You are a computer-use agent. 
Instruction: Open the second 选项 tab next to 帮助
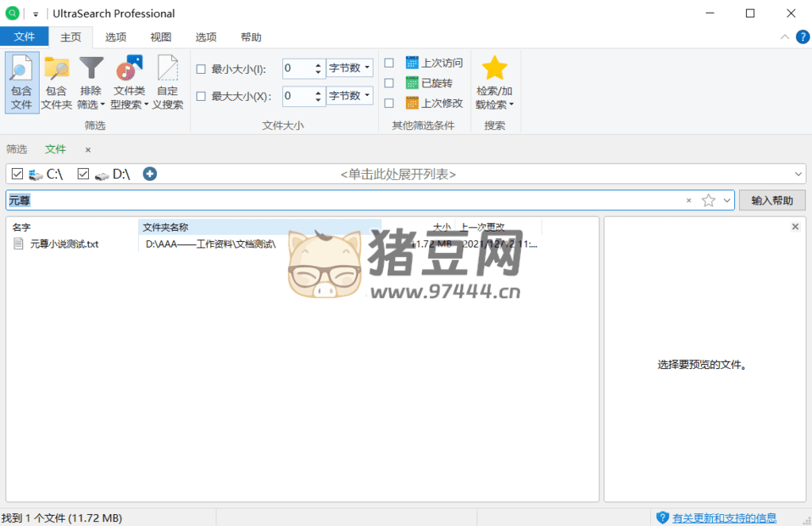click(x=206, y=37)
